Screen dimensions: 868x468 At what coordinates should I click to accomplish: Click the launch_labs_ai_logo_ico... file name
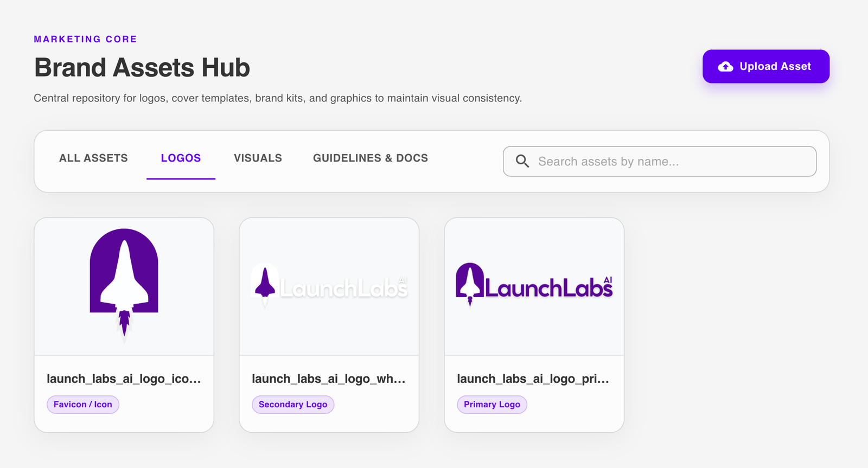[x=124, y=379]
